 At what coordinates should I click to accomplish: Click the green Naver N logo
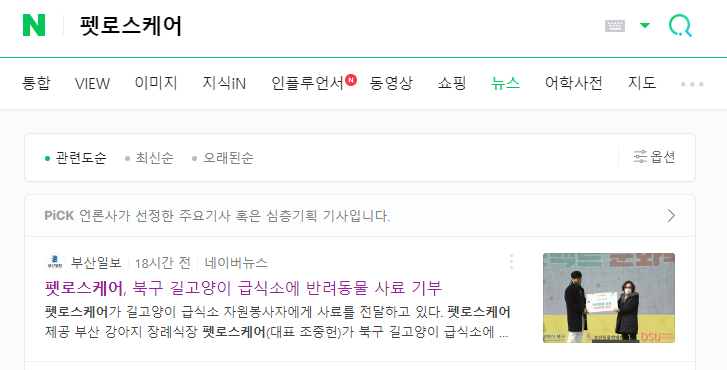34,25
